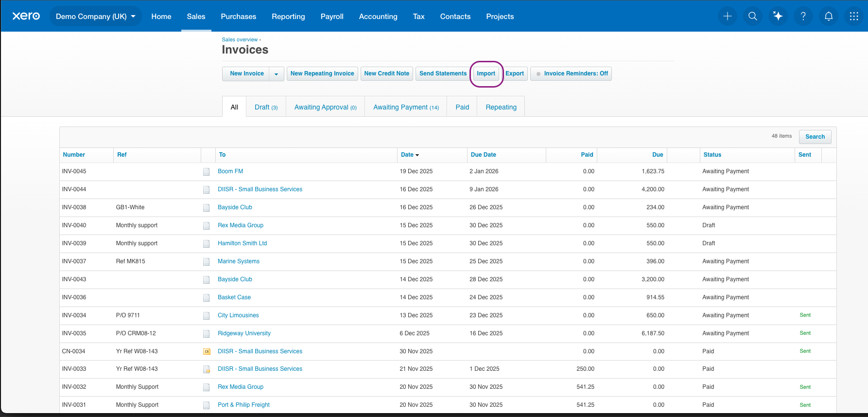Sort by the Number column header

[74, 155]
